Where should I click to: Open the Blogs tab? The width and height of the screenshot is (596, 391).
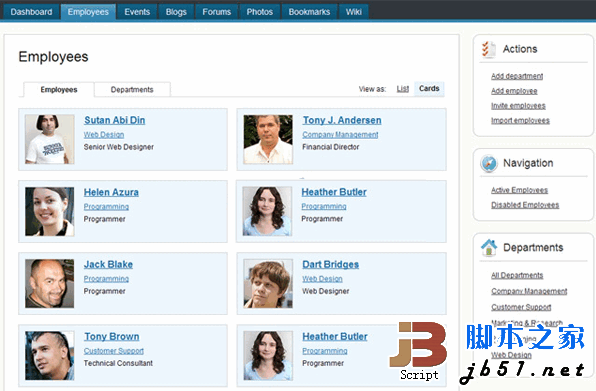click(176, 12)
